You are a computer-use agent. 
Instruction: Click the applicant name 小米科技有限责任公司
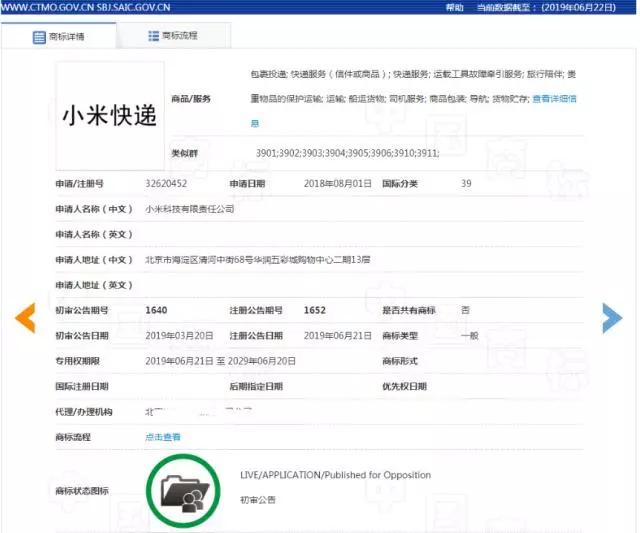point(190,209)
